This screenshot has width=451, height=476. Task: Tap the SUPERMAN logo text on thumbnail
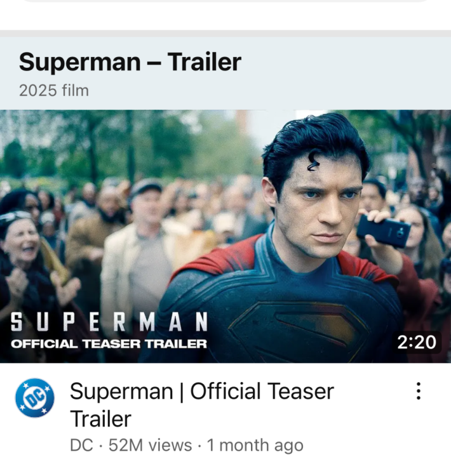coord(109,323)
